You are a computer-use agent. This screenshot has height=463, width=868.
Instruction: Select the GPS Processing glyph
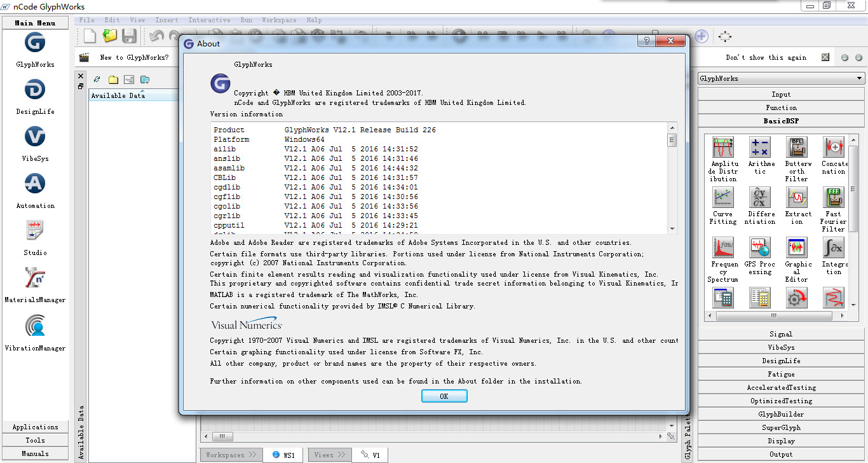click(760, 247)
